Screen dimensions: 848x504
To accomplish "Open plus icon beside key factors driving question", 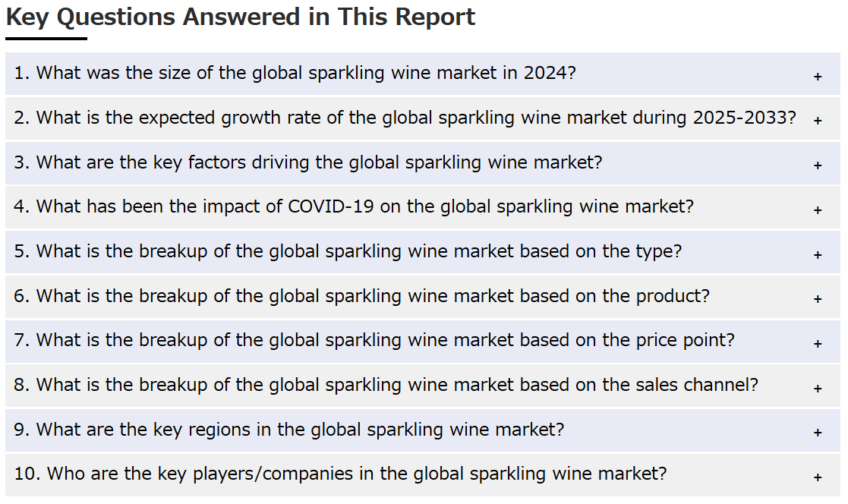I will (x=817, y=165).
